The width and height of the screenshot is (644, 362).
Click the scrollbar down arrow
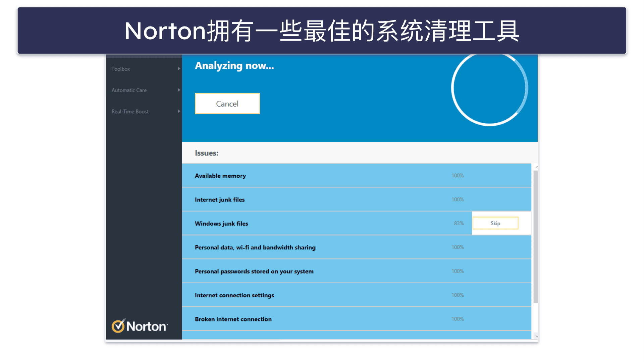536,336
